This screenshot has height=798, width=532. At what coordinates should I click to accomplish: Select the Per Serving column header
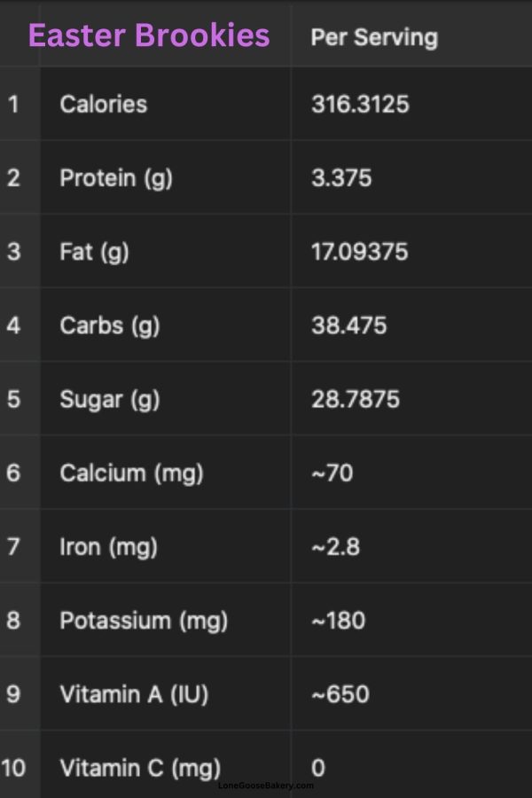pyautogui.click(x=373, y=37)
